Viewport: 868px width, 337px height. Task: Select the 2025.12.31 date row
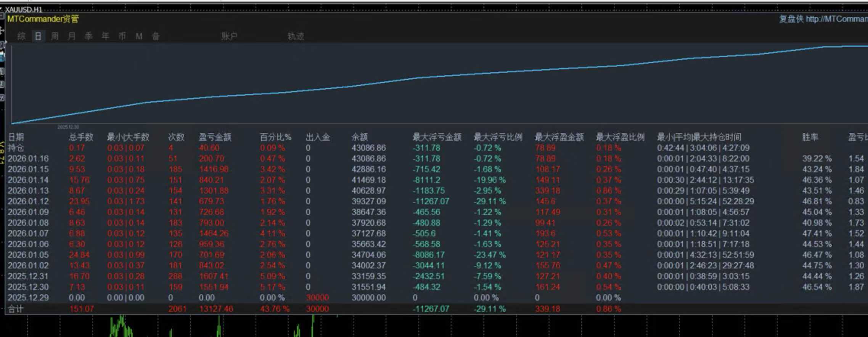click(x=28, y=276)
